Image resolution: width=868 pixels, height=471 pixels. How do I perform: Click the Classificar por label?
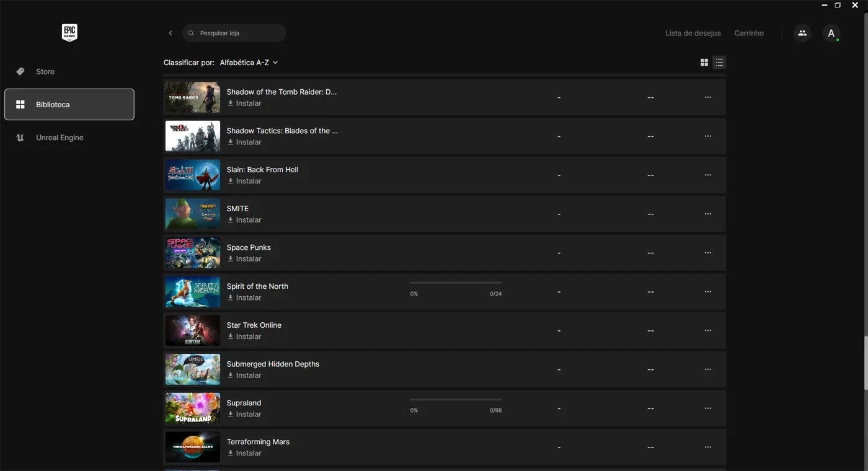tap(189, 63)
